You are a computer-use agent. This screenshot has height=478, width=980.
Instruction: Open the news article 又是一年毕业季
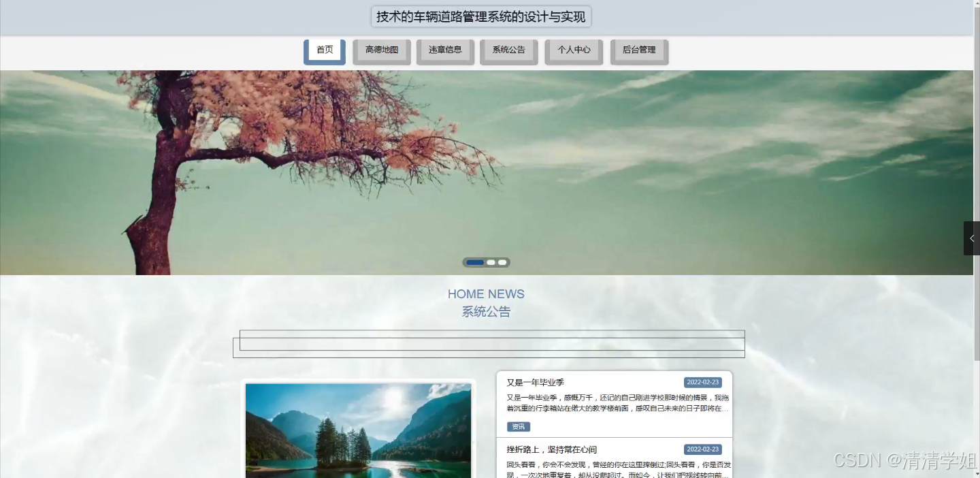[x=534, y=382]
